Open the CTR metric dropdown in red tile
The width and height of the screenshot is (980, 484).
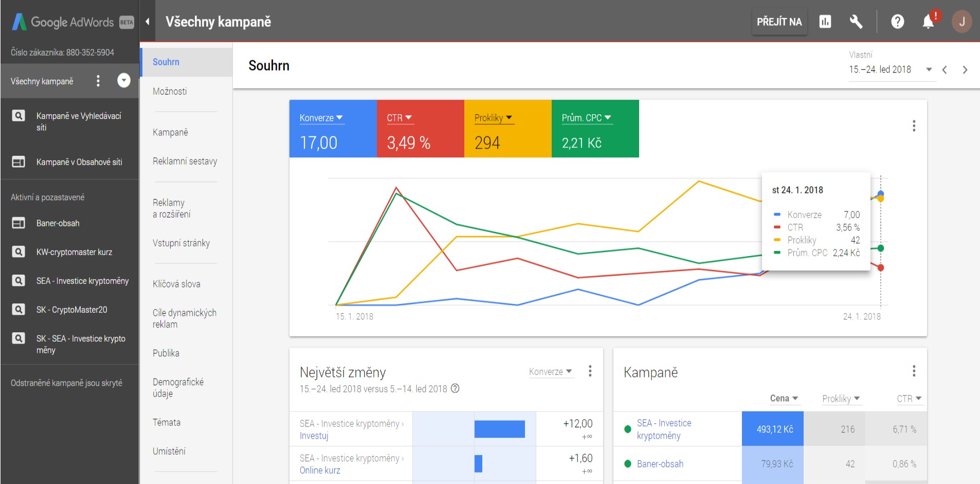click(x=400, y=118)
